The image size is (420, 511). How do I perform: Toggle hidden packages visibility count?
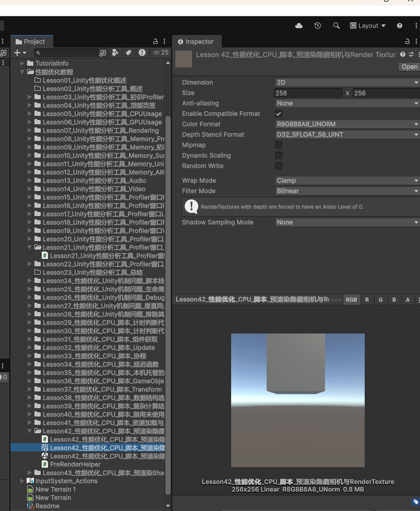pyautogui.click(x=160, y=53)
